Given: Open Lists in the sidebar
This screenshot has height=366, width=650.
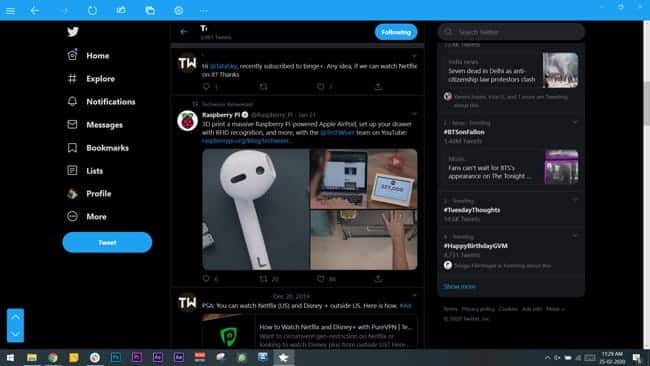Looking at the screenshot, I should (x=95, y=171).
